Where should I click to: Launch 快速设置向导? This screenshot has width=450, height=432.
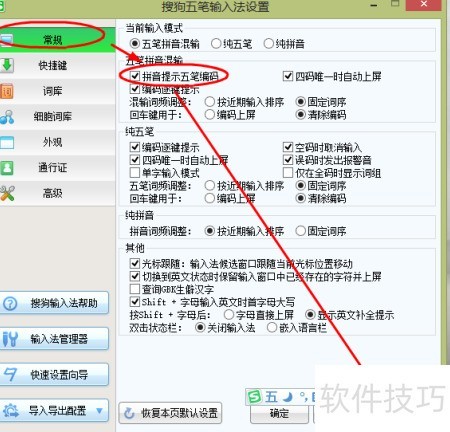tap(54, 375)
